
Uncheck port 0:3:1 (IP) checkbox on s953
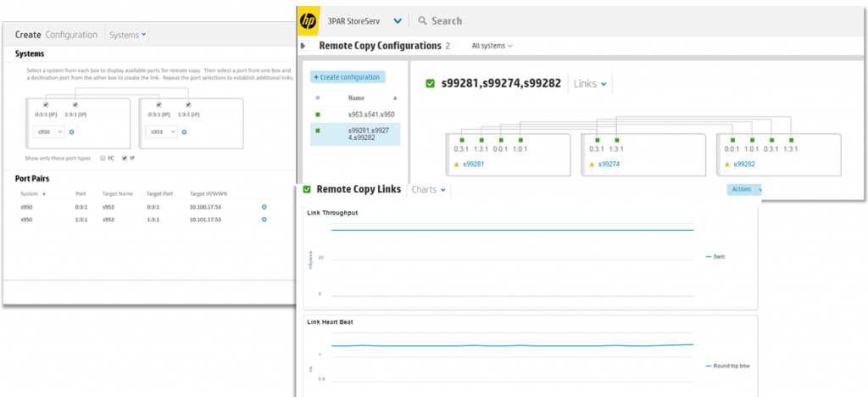pos(159,104)
